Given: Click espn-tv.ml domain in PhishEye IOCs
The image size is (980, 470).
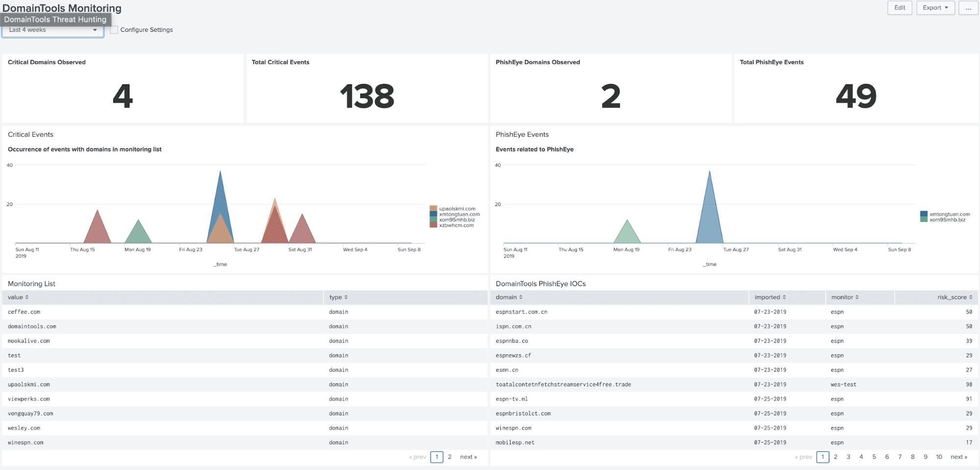Looking at the screenshot, I should coord(511,399).
